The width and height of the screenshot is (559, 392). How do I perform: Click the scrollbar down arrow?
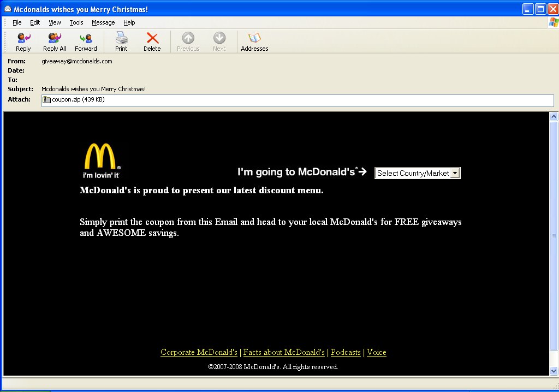point(554,371)
